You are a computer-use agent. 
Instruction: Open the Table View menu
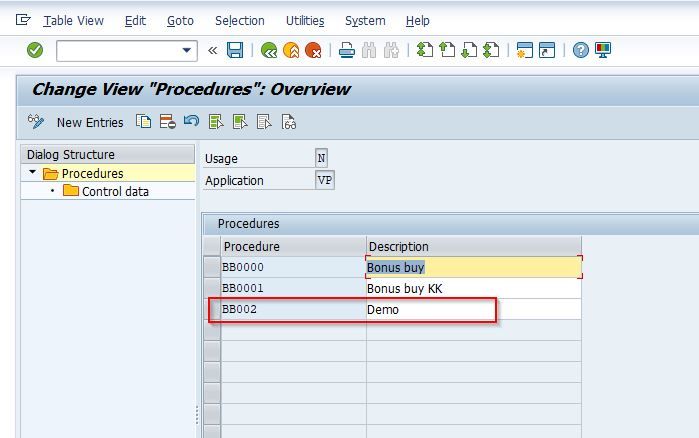[x=74, y=21]
